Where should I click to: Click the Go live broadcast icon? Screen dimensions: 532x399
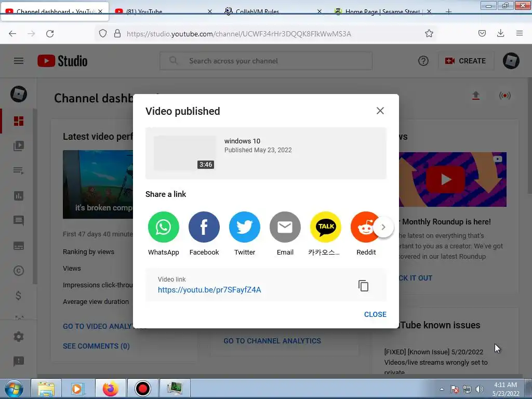click(x=505, y=96)
